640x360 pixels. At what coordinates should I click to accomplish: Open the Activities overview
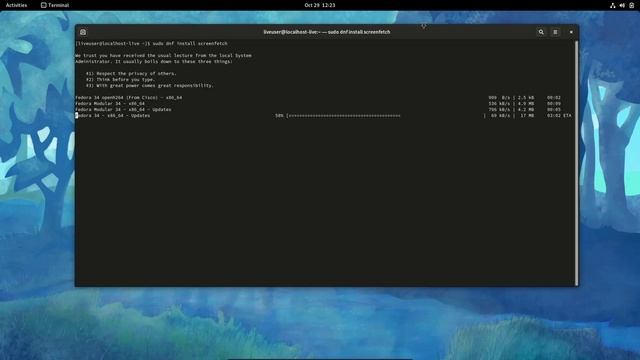pos(16,5)
